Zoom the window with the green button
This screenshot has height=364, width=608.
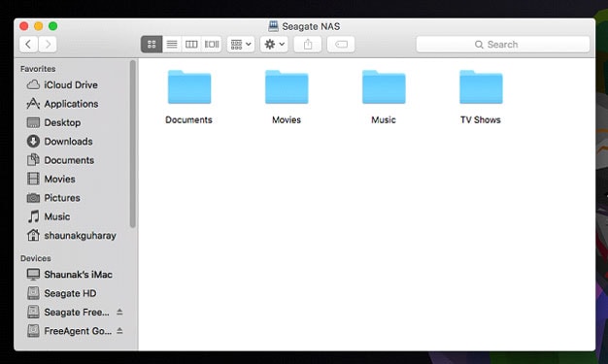[x=53, y=26]
